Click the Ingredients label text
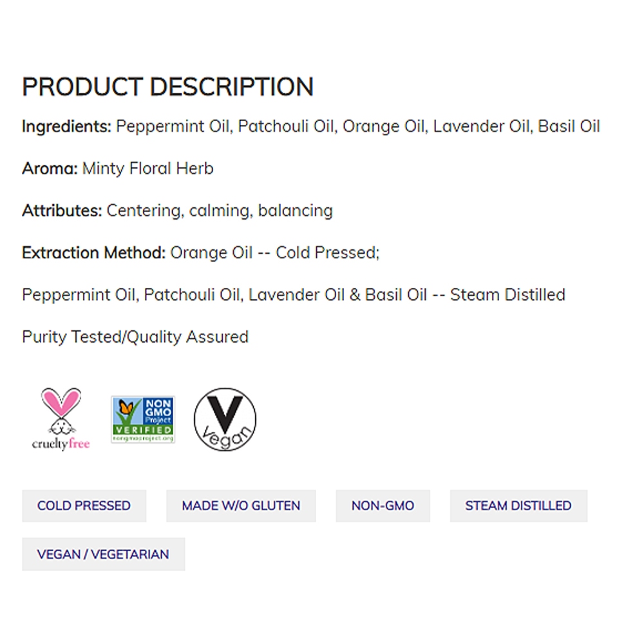 (66, 126)
